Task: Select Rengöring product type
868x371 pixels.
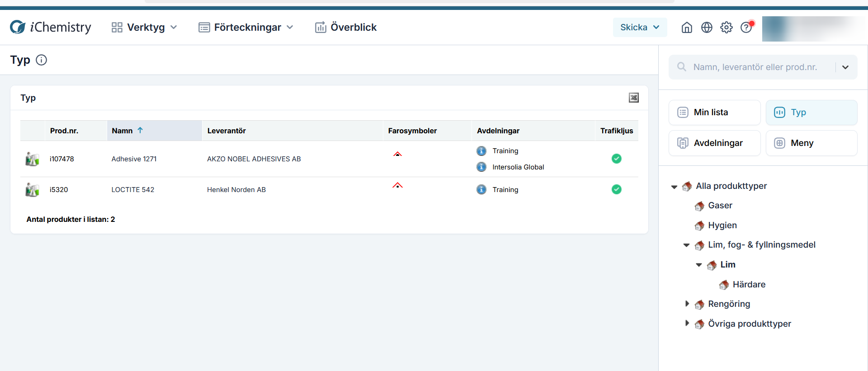Action: click(x=729, y=304)
